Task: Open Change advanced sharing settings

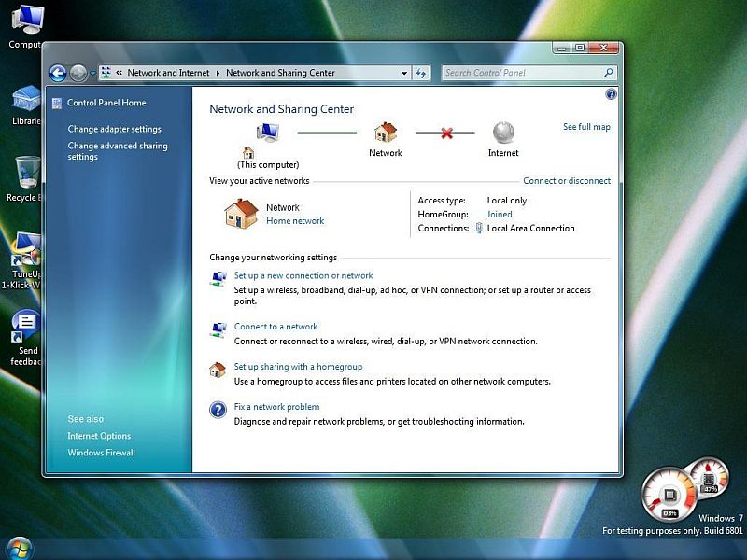Action: tap(118, 151)
